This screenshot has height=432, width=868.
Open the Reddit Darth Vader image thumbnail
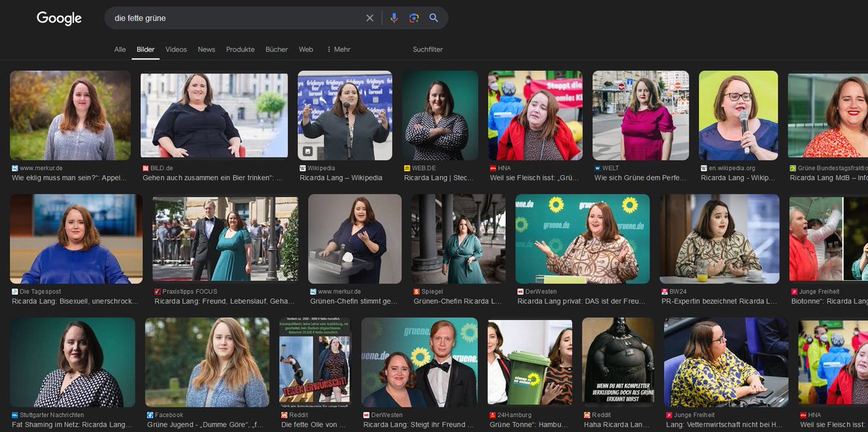coord(618,363)
